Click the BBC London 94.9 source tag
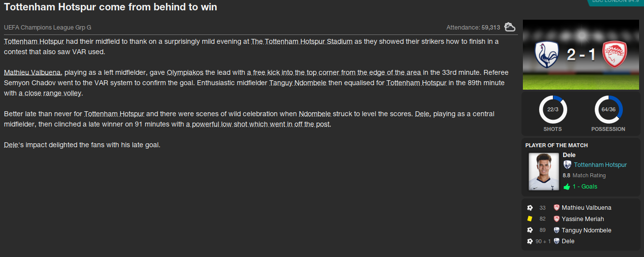The width and height of the screenshot is (644, 257). [614, 1]
